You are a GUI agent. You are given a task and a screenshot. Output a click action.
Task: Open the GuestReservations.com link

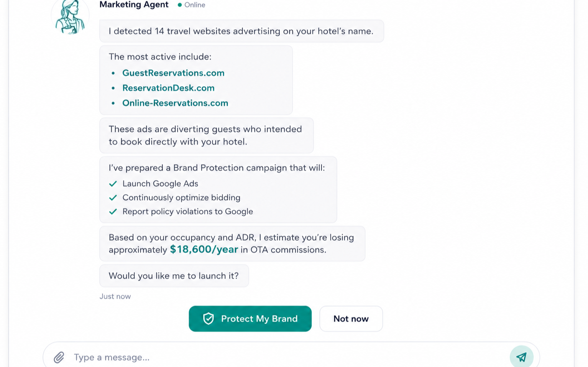tap(173, 73)
